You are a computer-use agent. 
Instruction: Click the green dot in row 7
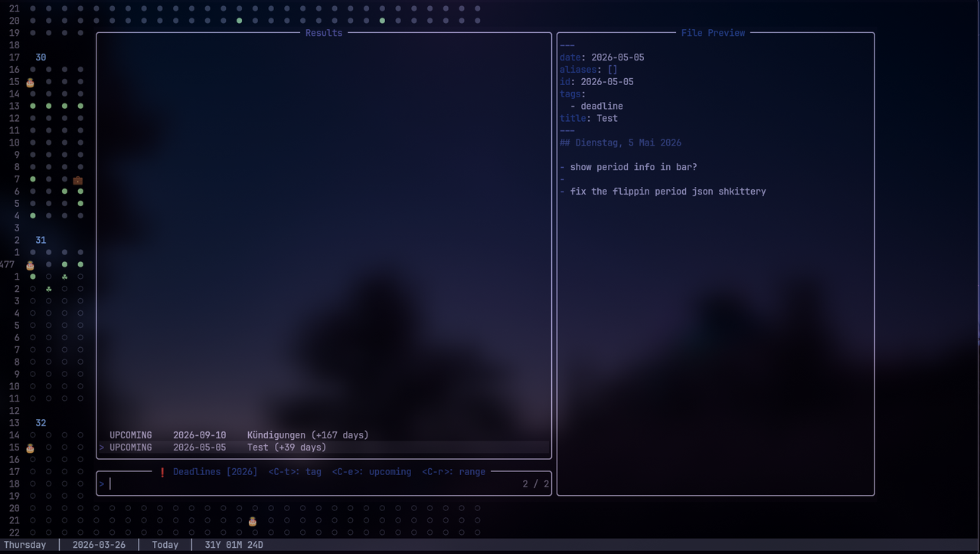pos(32,179)
